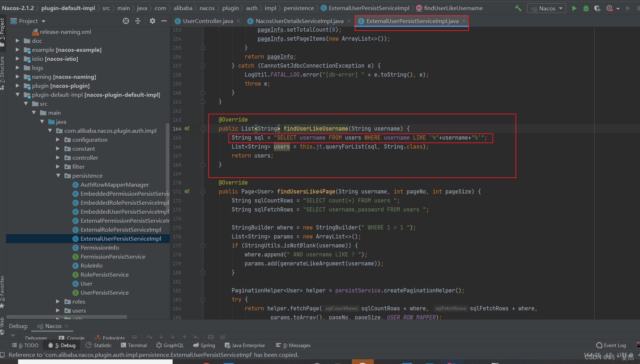Open RoleInfo class in tree

coord(91,265)
